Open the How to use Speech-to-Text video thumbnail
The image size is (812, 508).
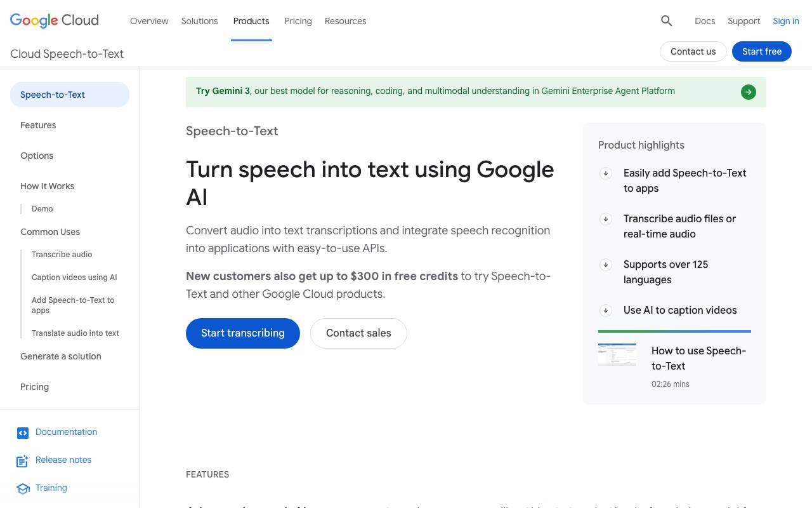(x=617, y=354)
